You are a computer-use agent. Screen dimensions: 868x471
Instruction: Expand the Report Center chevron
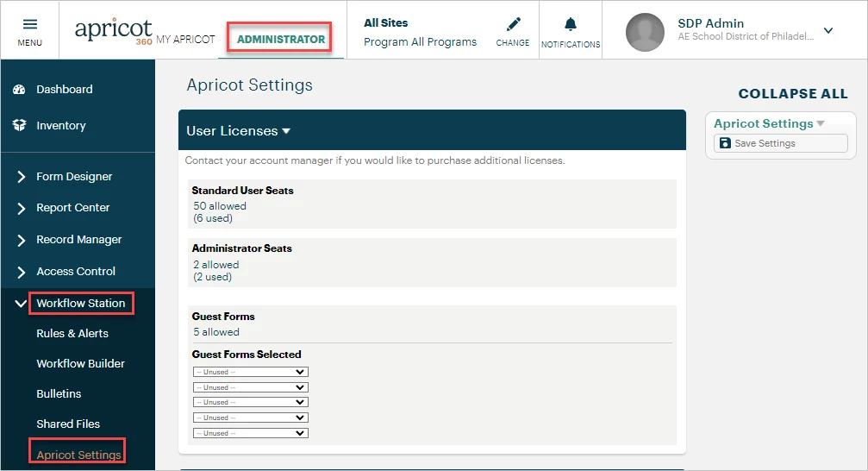21,209
